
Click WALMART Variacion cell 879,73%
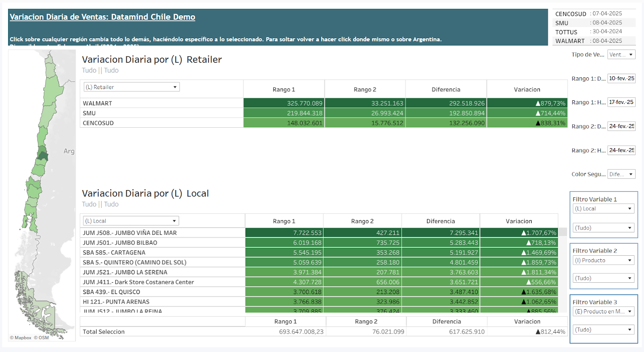[x=527, y=103]
